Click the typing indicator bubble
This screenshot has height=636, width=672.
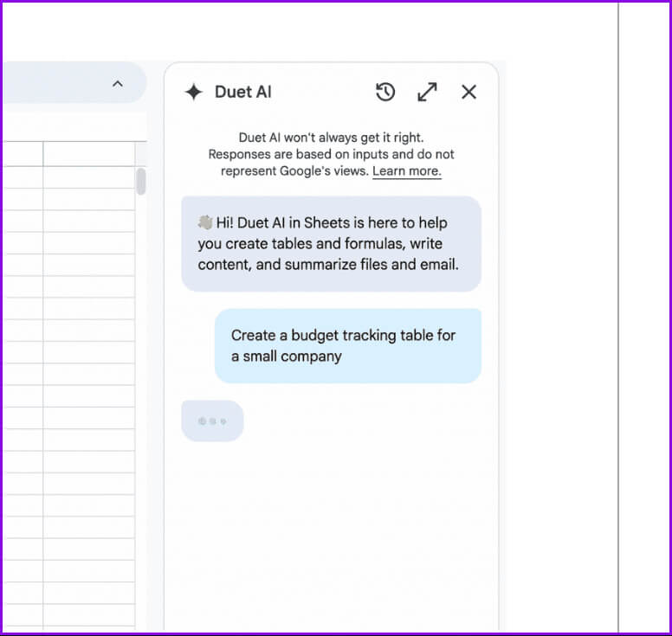212,421
